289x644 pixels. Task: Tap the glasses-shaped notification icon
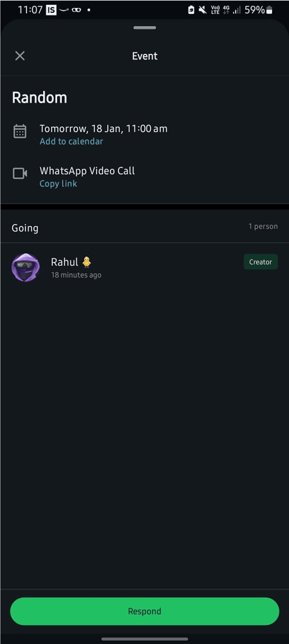pyautogui.click(x=76, y=10)
